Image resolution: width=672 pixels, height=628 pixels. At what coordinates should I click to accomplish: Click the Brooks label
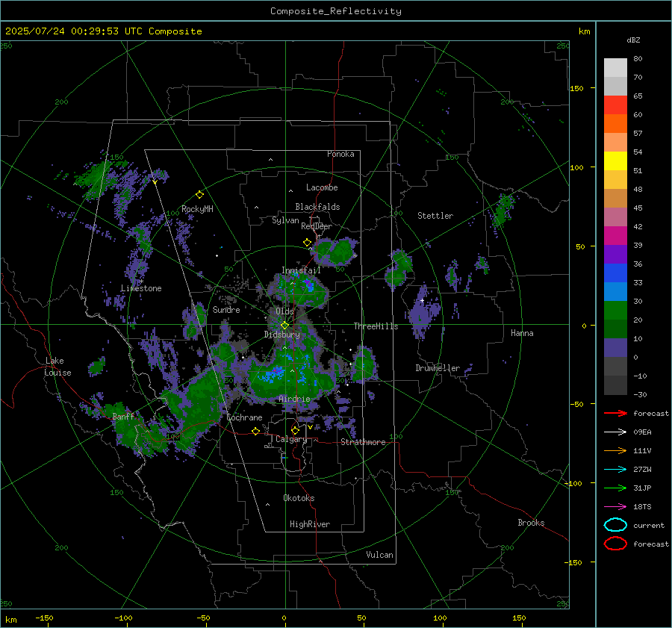point(531,523)
